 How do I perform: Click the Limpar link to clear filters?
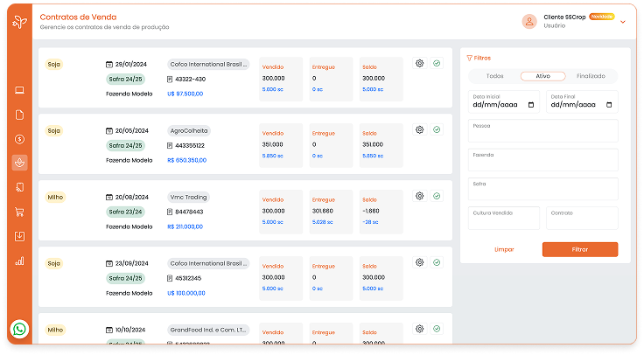(505, 249)
